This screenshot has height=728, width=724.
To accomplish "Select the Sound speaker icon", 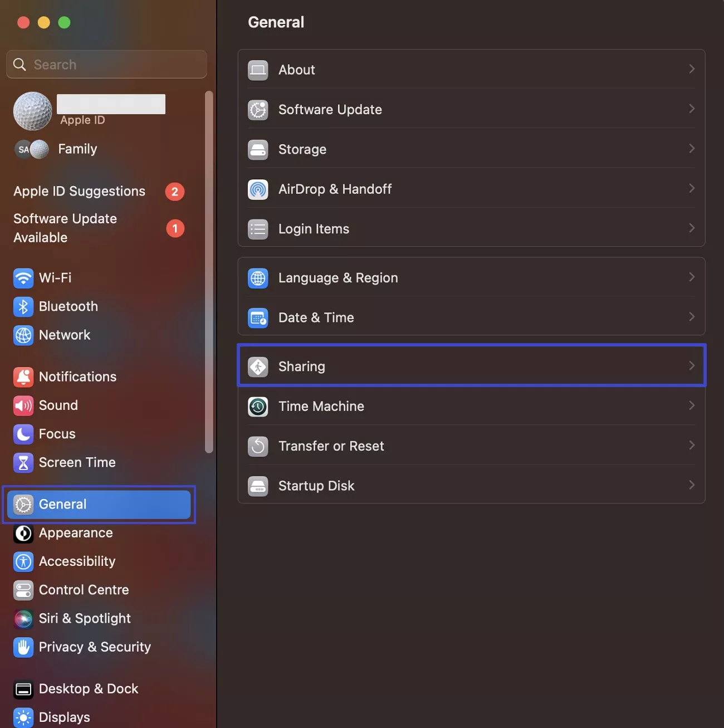I will pyautogui.click(x=23, y=405).
